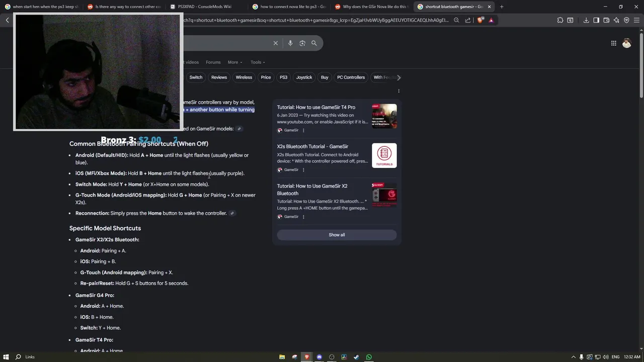Click the GameSir T4 Pro video thumbnail
This screenshot has height=362, width=644.
(x=384, y=116)
